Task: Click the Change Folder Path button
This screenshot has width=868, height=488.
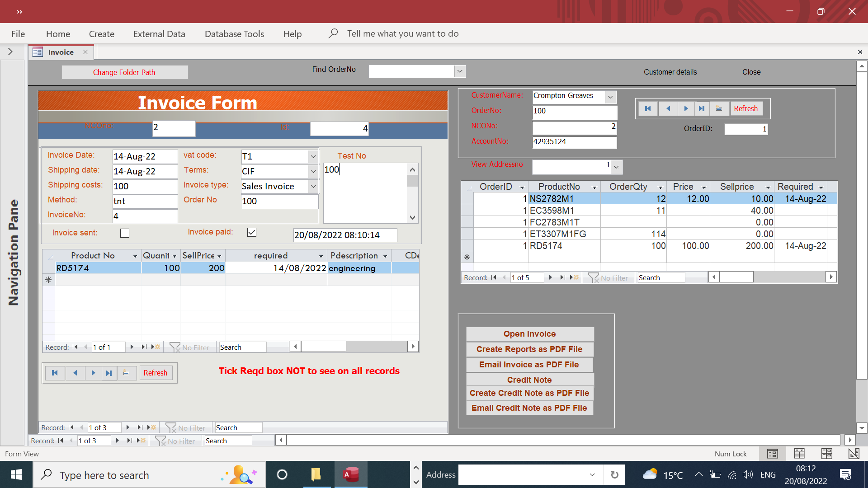Action: pyautogui.click(x=124, y=72)
